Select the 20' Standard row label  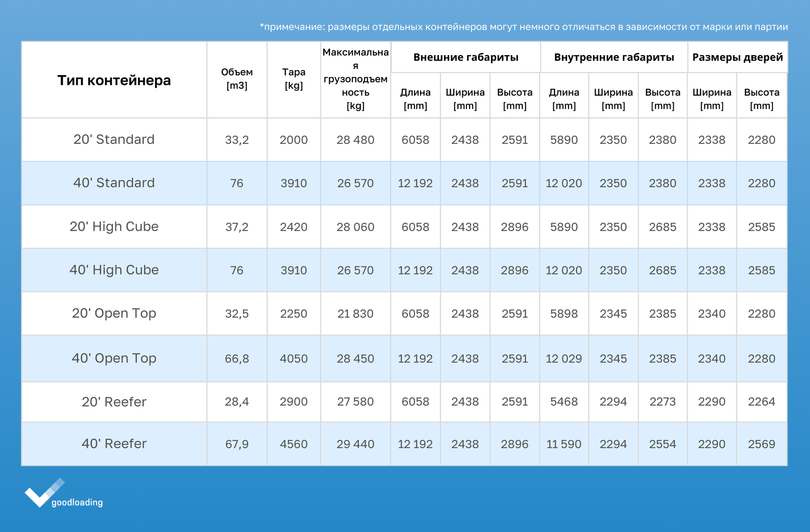click(x=114, y=139)
